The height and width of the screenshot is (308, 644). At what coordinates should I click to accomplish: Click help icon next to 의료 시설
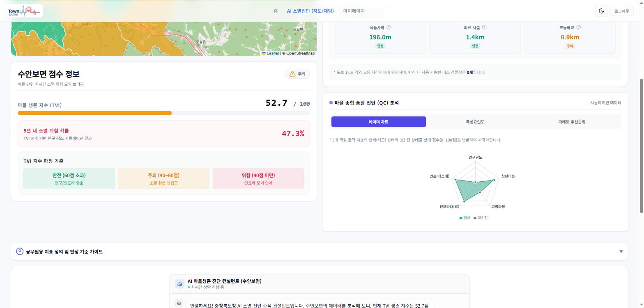[484, 27]
